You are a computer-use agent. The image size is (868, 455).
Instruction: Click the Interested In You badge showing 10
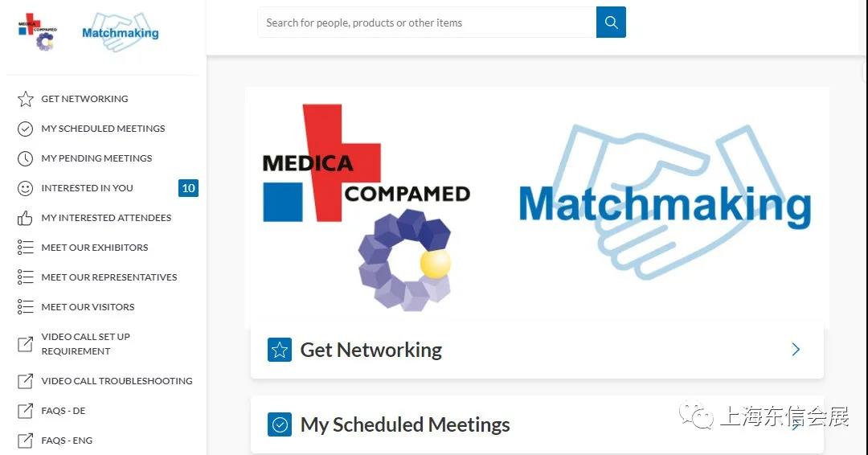tap(188, 188)
